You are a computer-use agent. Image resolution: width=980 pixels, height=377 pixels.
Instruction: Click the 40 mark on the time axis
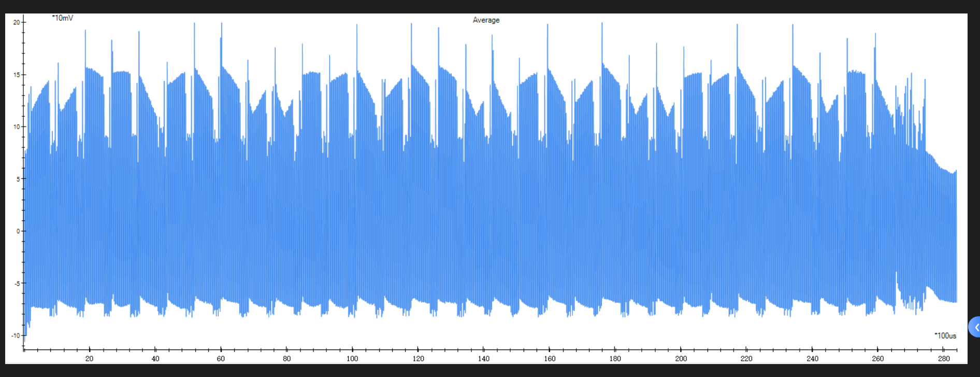[155, 358]
